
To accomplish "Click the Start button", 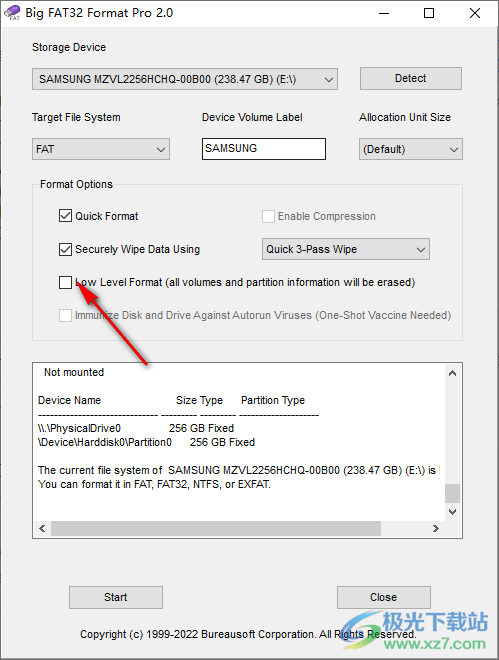I will (116, 597).
